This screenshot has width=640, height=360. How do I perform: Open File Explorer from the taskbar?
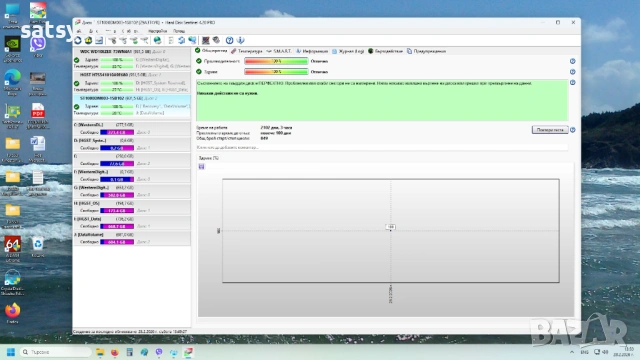tap(100, 352)
